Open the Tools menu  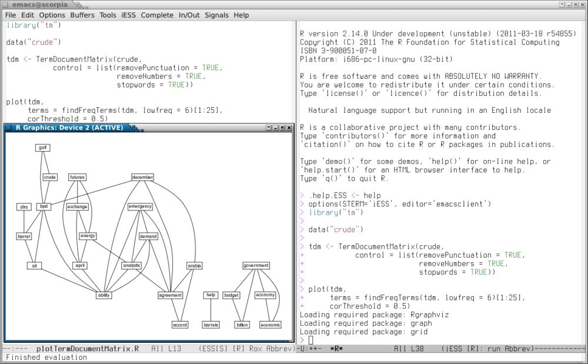click(108, 15)
